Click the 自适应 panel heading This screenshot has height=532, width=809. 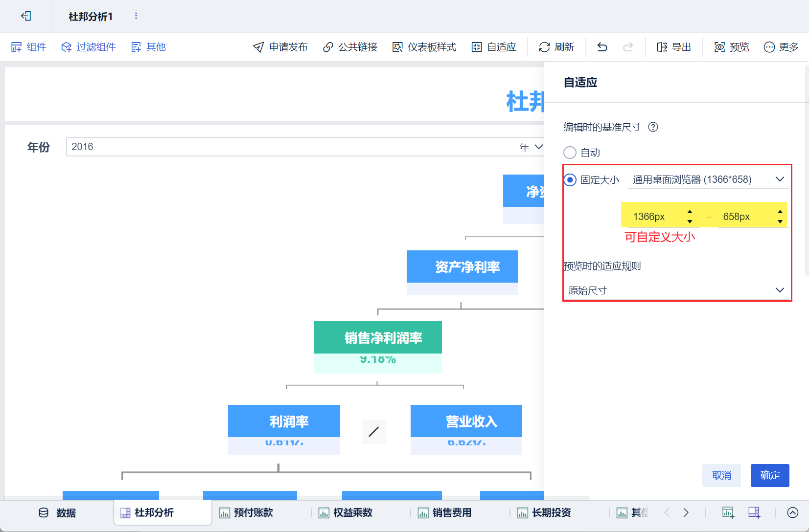coord(580,82)
